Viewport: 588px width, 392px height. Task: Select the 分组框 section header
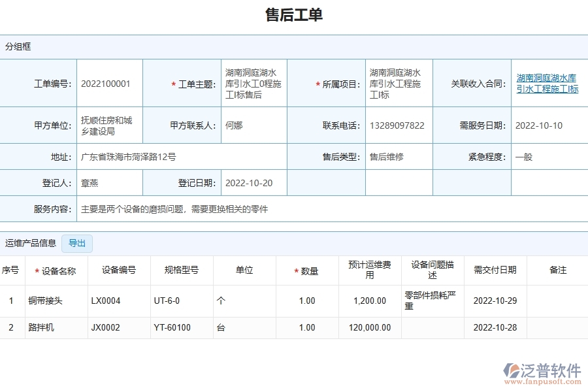coord(18,46)
